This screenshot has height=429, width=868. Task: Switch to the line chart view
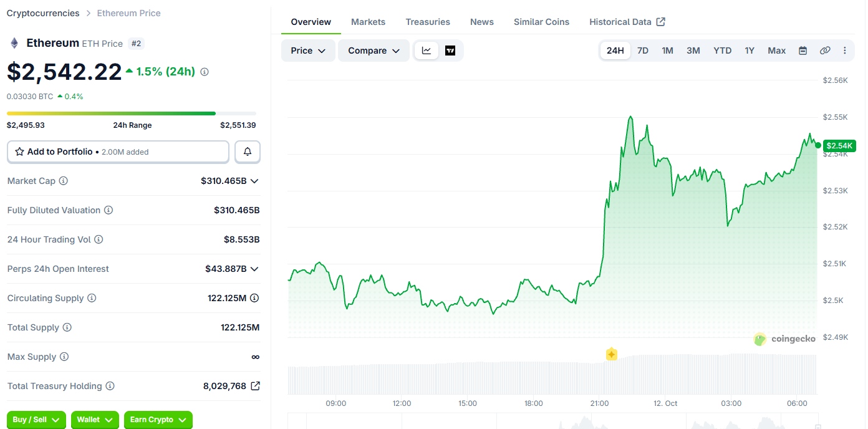tap(427, 51)
